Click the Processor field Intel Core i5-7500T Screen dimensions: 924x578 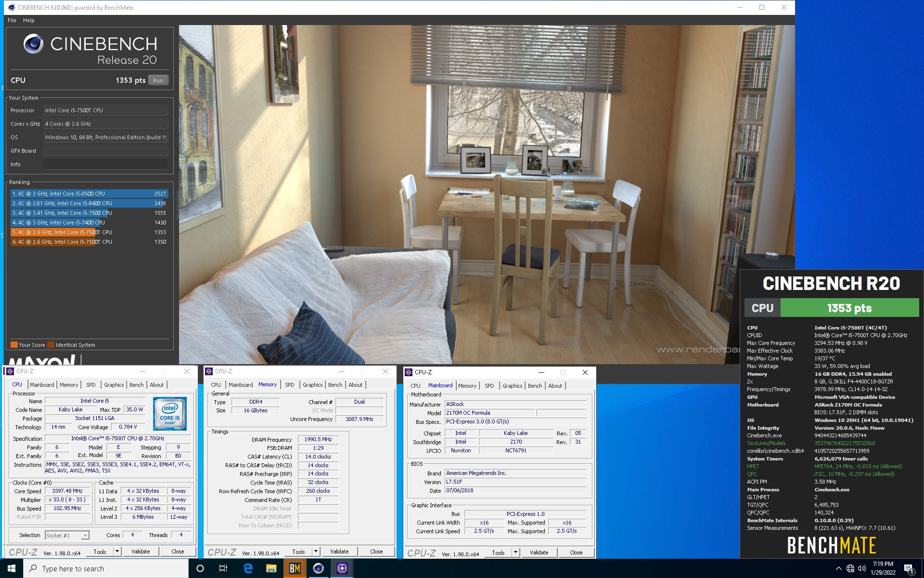105,110
